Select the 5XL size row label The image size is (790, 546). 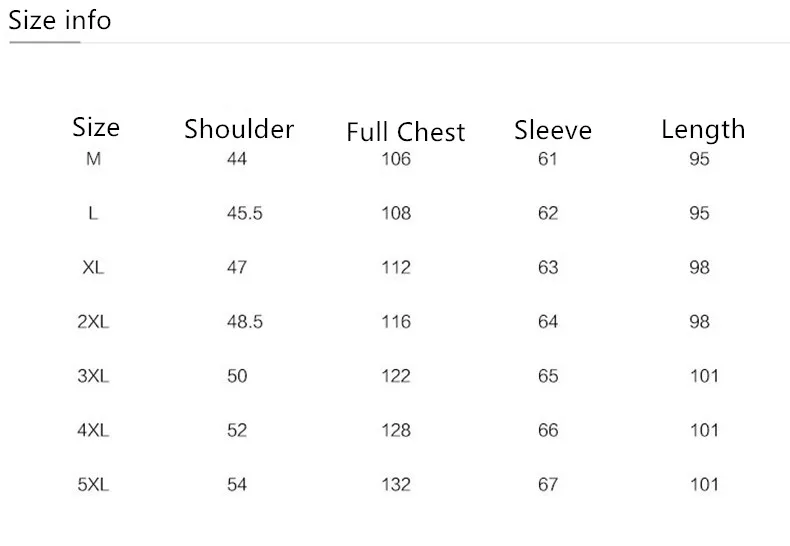pos(93,485)
